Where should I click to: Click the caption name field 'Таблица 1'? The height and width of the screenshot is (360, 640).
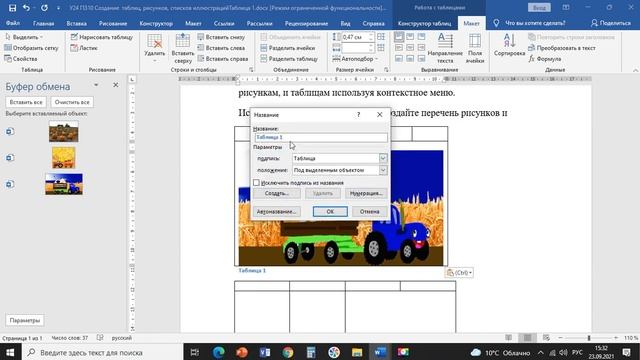(321, 137)
